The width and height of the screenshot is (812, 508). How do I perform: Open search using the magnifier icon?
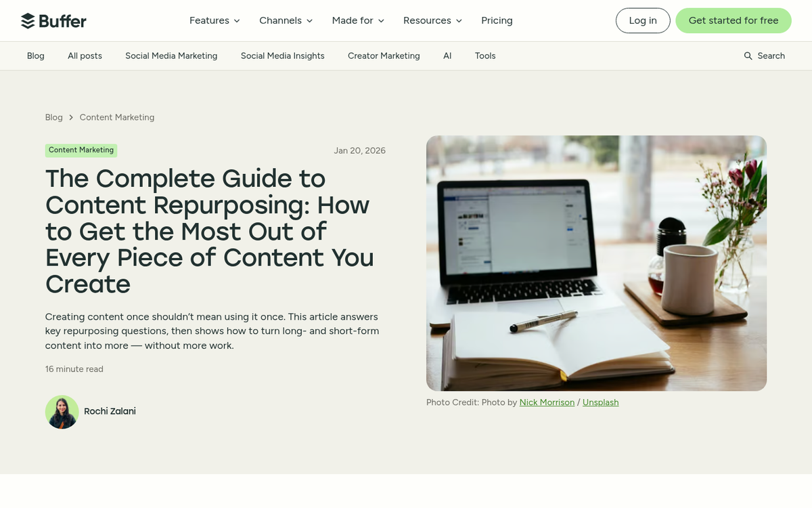coord(748,56)
